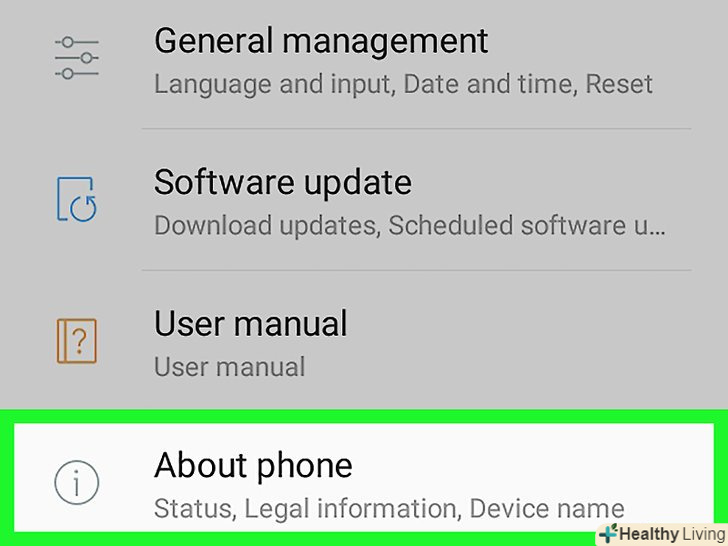Click the Healthy Living watermark logo

click(609, 533)
